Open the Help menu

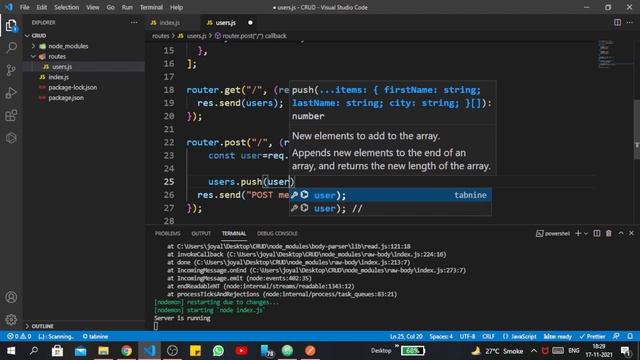176,7
